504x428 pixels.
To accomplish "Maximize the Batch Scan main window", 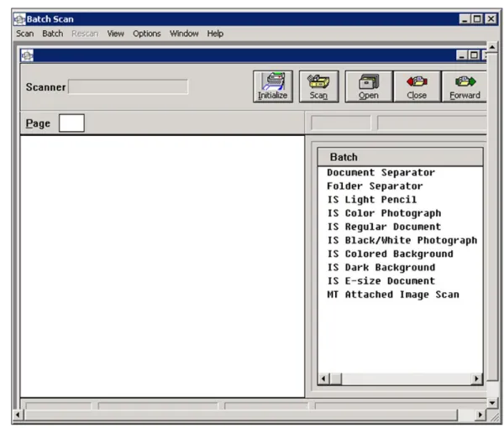I will 477,19.
